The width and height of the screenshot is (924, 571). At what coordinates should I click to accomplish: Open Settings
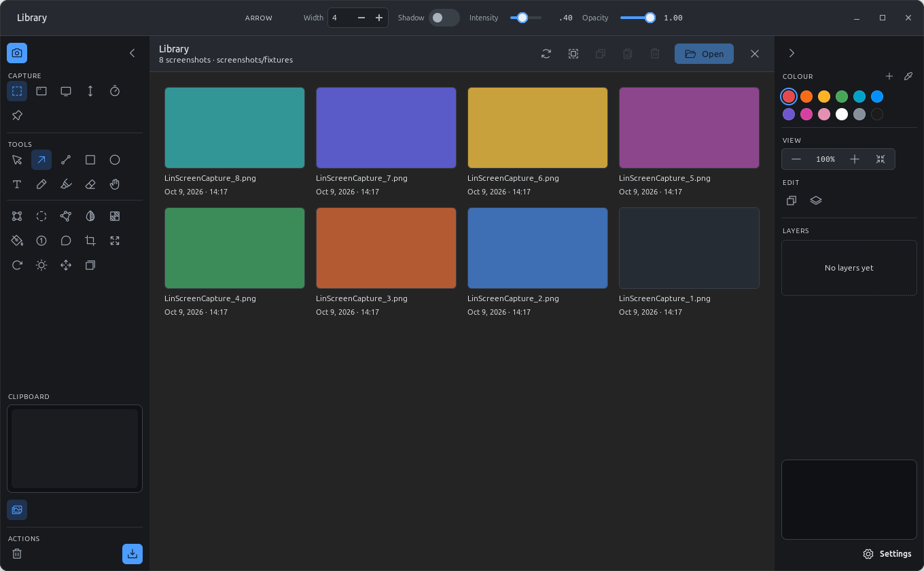pyautogui.click(x=887, y=554)
